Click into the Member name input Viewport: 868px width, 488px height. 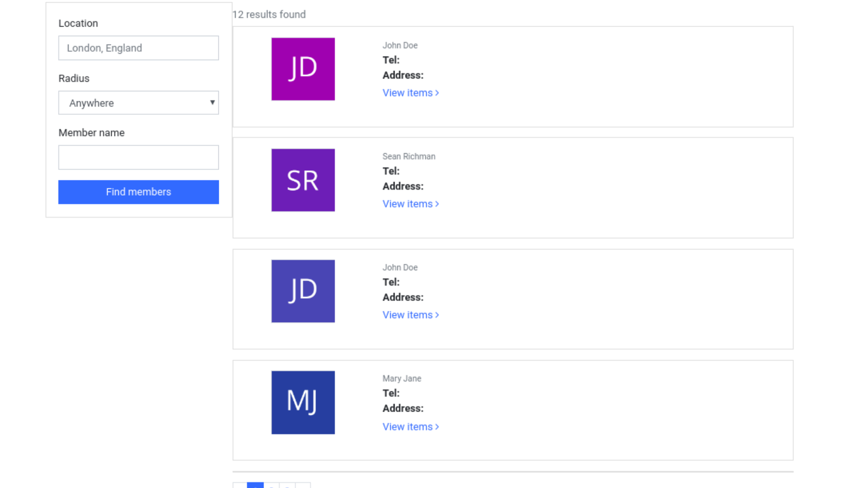(x=138, y=157)
